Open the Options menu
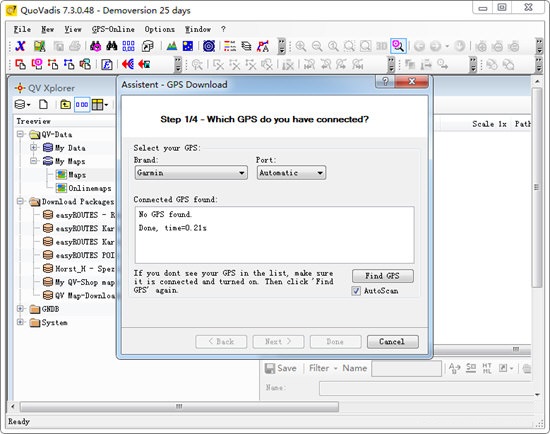The image size is (550, 434). pos(160,29)
